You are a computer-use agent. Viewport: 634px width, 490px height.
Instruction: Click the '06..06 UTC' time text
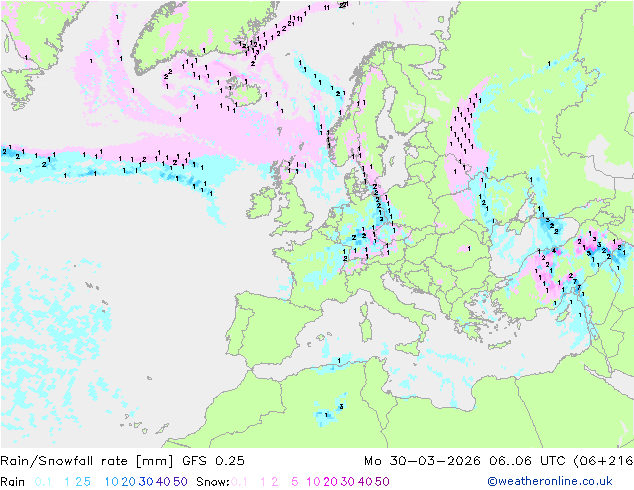tap(527, 460)
